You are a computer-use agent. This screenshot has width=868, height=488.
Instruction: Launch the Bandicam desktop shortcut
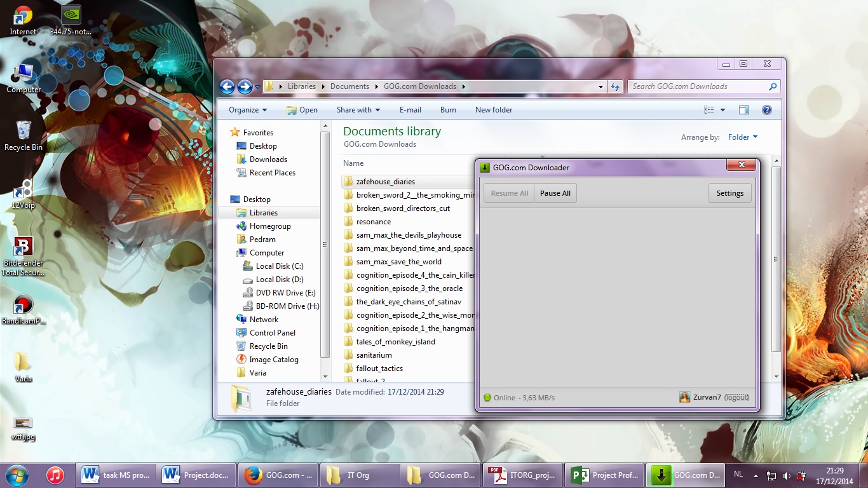[x=24, y=309]
